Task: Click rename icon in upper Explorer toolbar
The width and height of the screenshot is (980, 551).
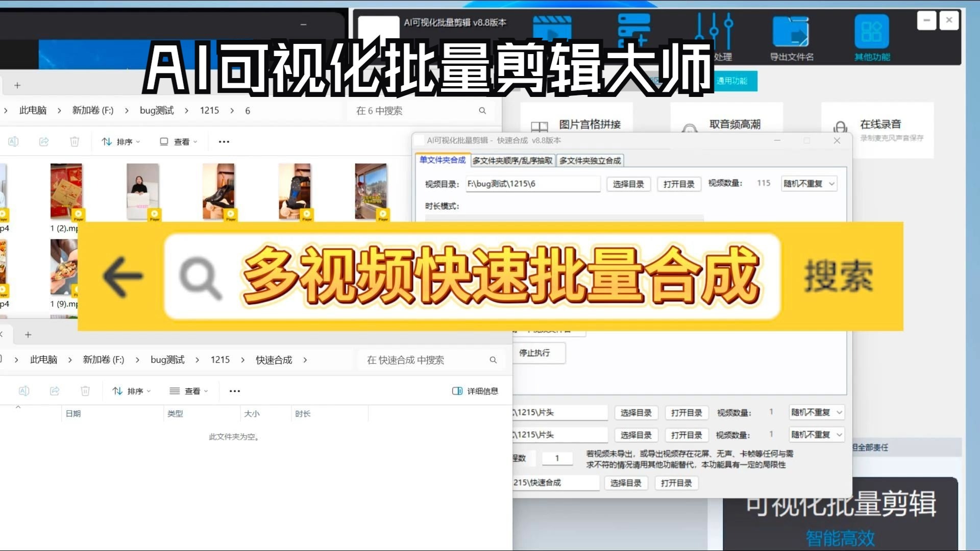Action: pyautogui.click(x=13, y=141)
